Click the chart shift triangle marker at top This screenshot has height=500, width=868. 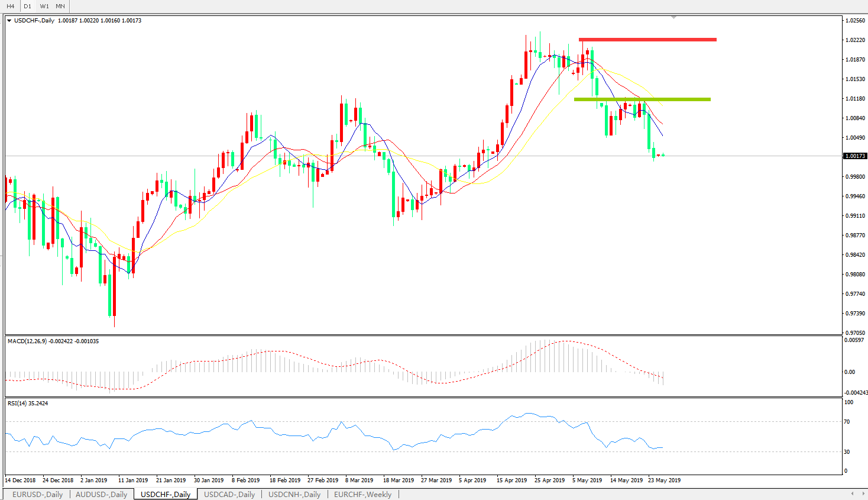click(673, 18)
